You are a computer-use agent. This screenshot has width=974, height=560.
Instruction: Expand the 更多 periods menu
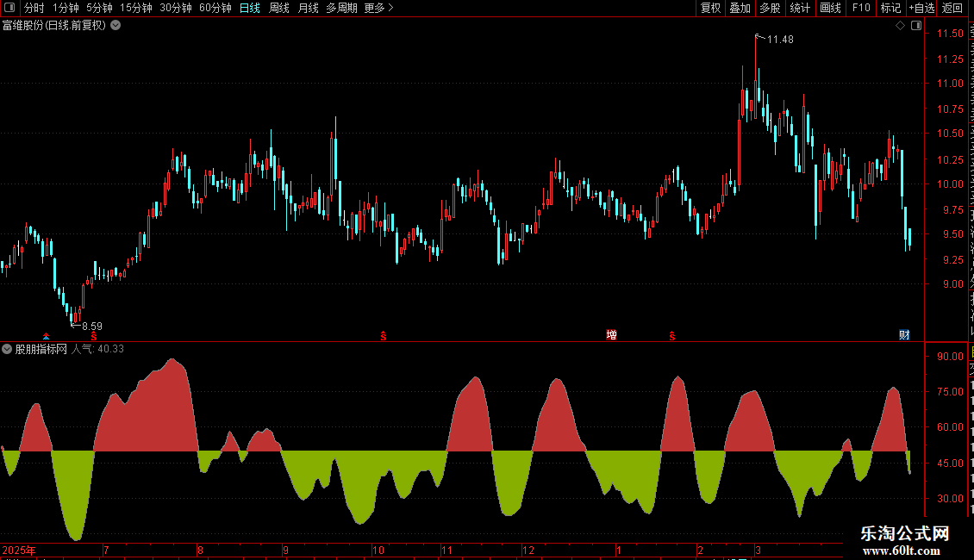378,8
